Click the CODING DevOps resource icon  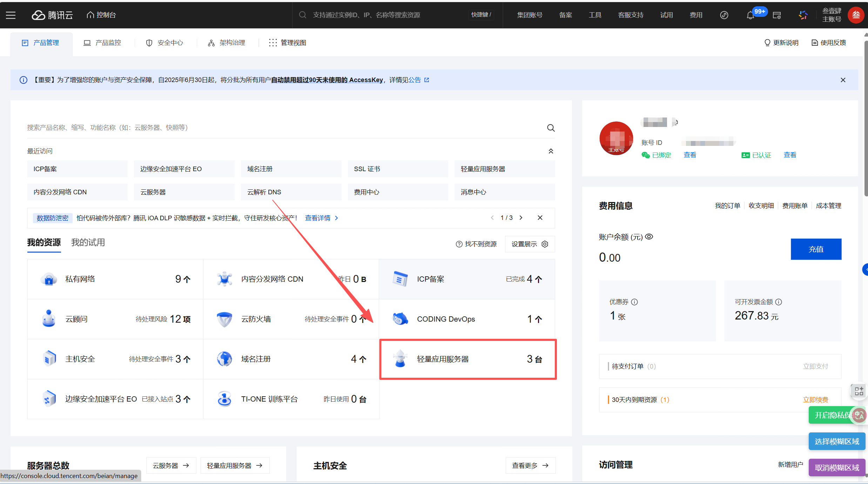[400, 319]
